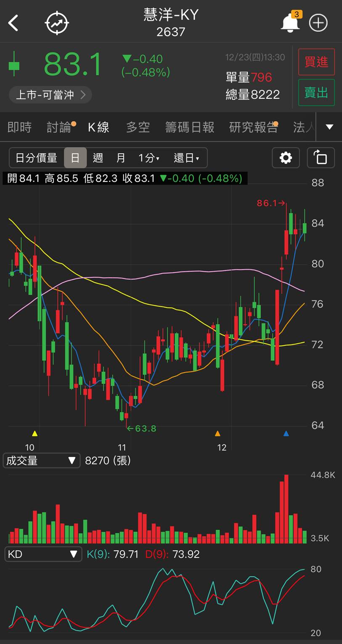Viewport: 342px width, 644px height.
Task: Tap the 賣出 sell button
Action: click(316, 92)
